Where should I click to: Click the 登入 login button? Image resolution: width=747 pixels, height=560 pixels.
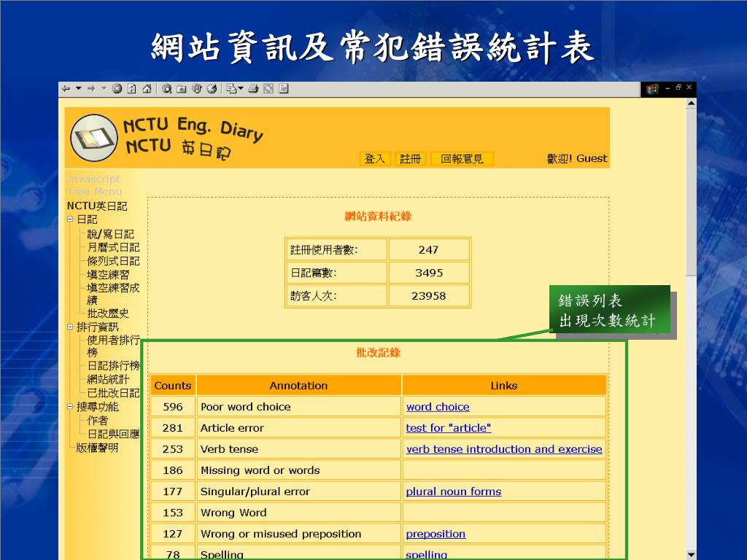(x=375, y=158)
